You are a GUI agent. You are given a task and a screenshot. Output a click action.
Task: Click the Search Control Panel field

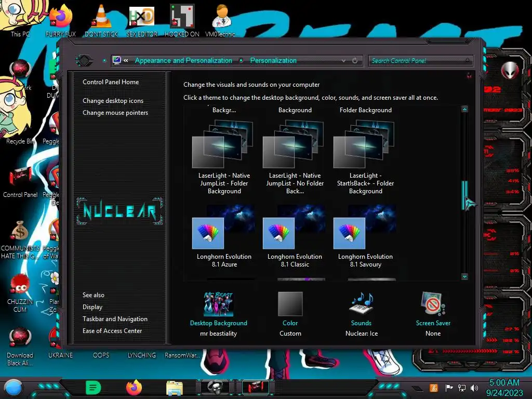tap(420, 61)
